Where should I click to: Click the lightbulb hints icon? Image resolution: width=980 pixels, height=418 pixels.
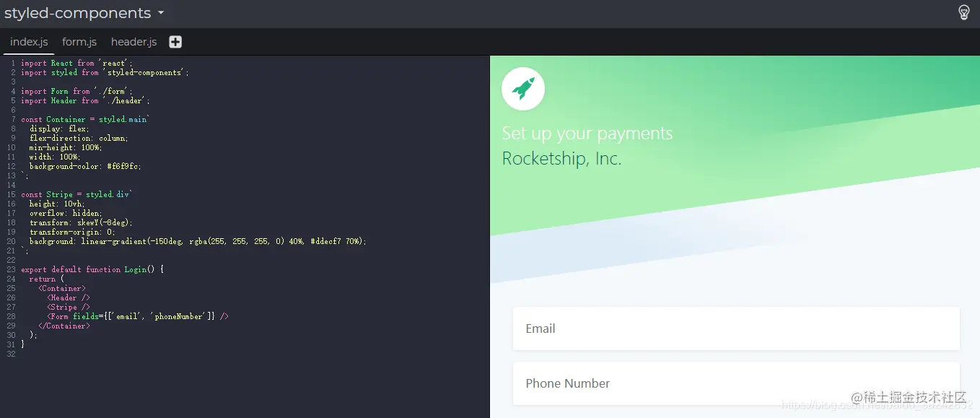[x=963, y=12]
